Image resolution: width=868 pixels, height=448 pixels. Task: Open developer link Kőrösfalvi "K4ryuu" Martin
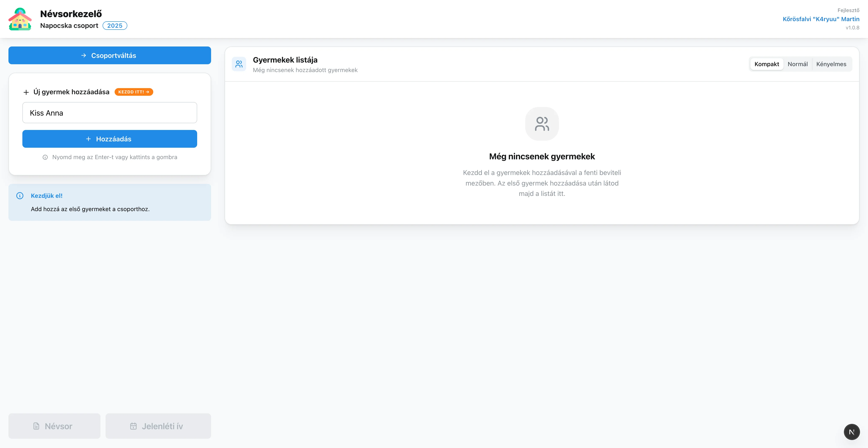[x=821, y=19]
